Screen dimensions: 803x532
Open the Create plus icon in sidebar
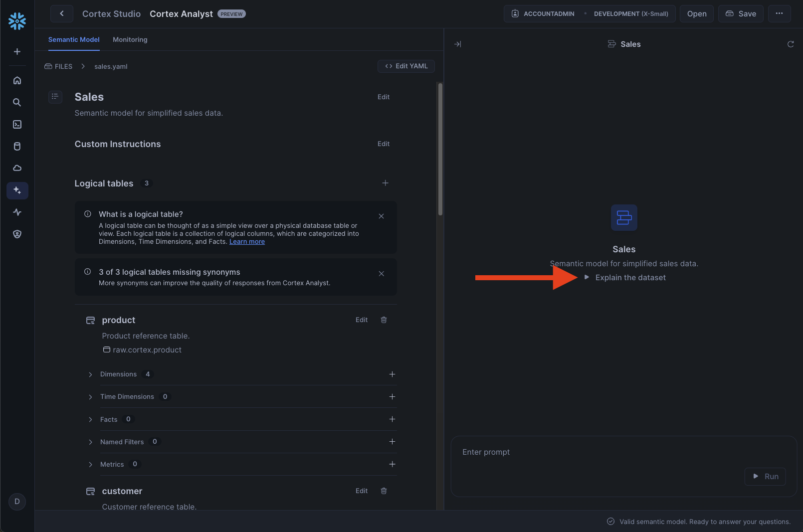coord(17,51)
